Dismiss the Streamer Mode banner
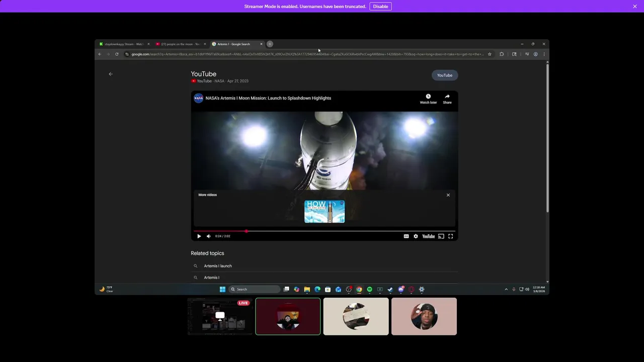 [635, 7]
